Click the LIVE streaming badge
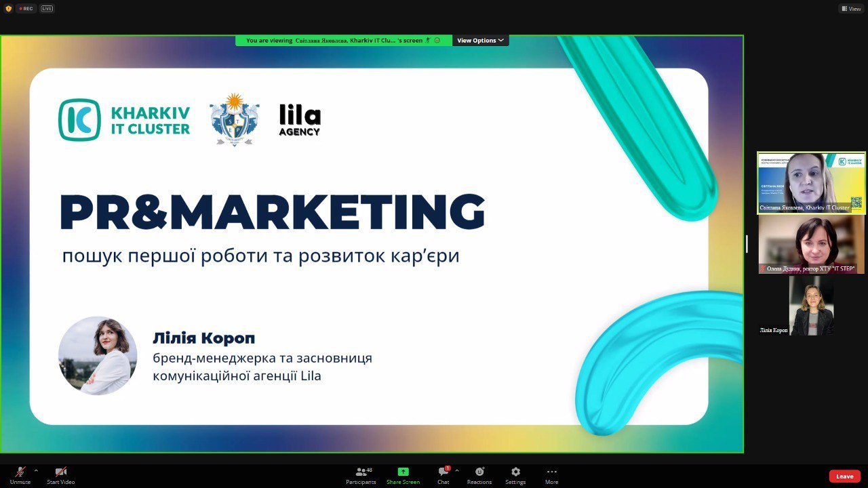Screen dimensions: 868x488 [x=47, y=9]
